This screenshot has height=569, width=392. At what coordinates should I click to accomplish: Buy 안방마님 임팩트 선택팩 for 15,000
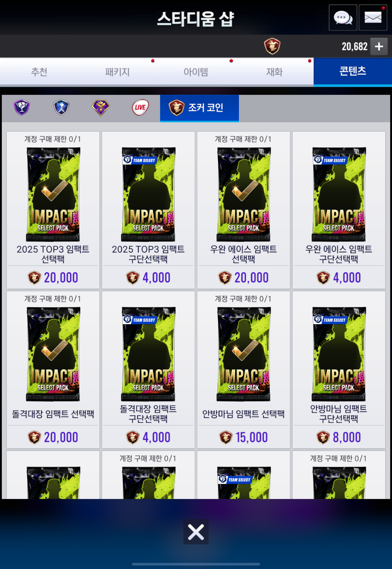click(243, 437)
